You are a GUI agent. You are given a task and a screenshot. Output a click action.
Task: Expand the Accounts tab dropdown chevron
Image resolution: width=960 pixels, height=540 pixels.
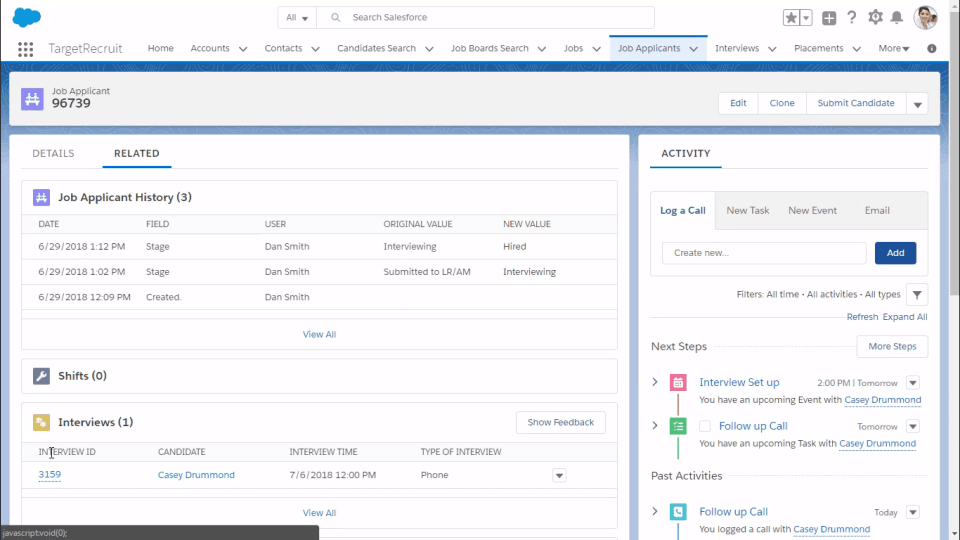pyautogui.click(x=243, y=49)
